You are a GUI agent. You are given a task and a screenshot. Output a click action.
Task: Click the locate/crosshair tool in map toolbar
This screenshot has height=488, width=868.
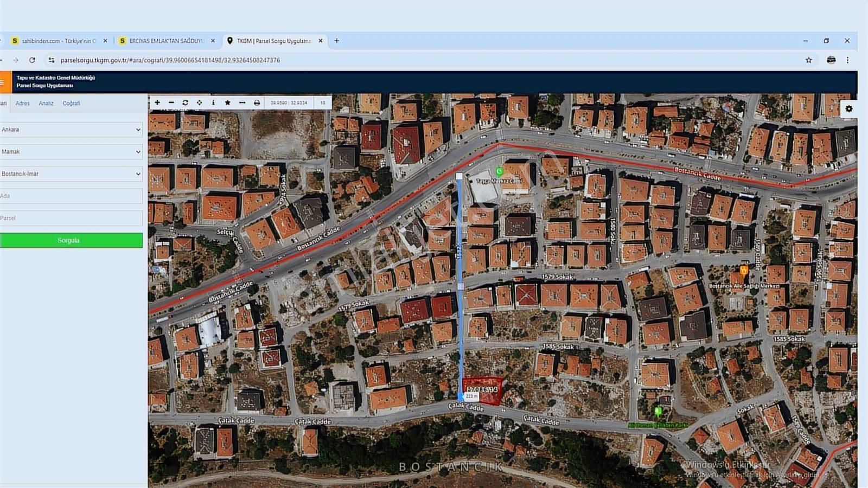click(200, 102)
